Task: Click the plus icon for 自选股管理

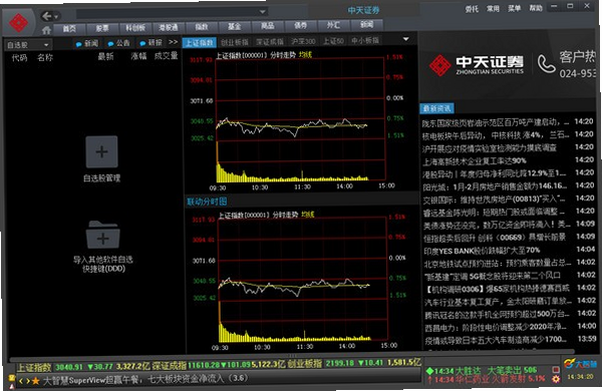Action: click(x=102, y=152)
